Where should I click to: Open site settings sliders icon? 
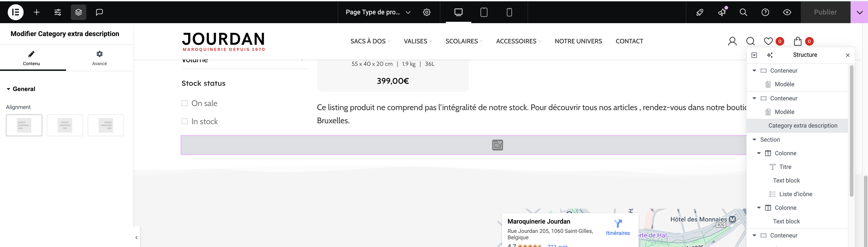coord(58,12)
